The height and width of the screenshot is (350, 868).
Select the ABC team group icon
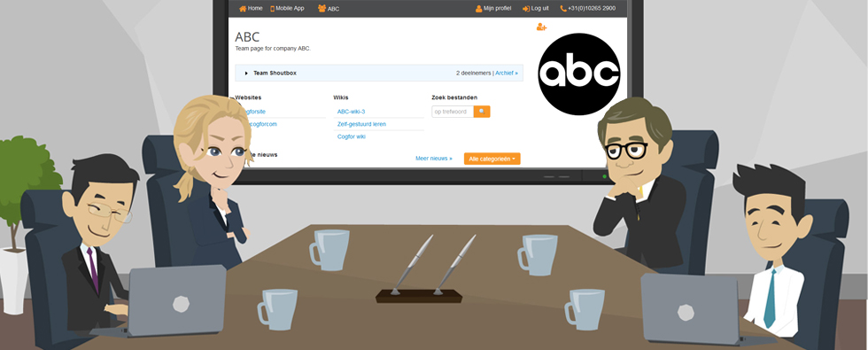[322, 8]
